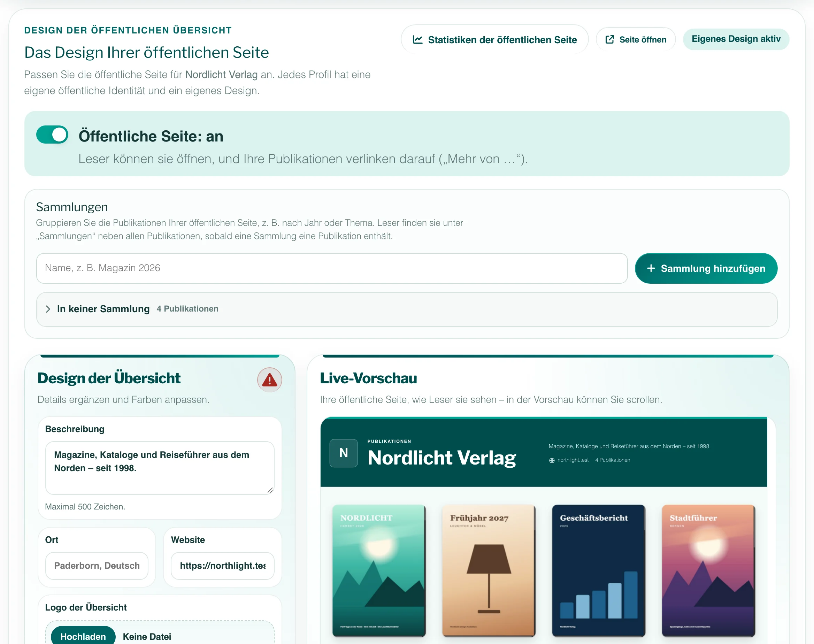Toggle the Öffentliche Seite switch off
Image resolution: width=814 pixels, height=644 pixels.
click(52, 135)
